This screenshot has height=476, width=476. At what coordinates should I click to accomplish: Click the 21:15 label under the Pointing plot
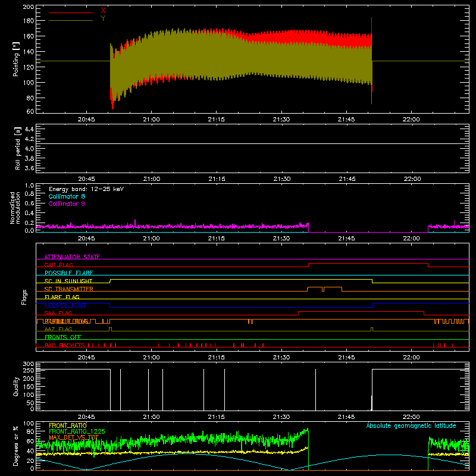(x=216, y=120)
